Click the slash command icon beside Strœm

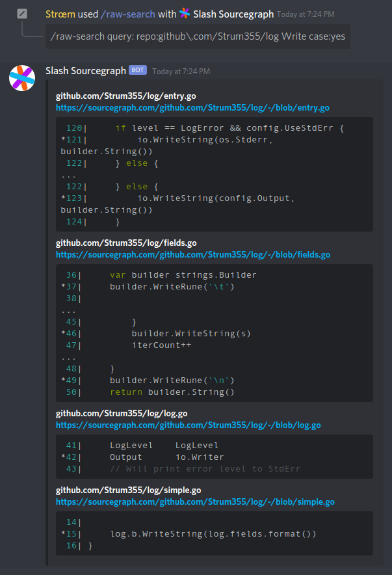pos(22,14)
